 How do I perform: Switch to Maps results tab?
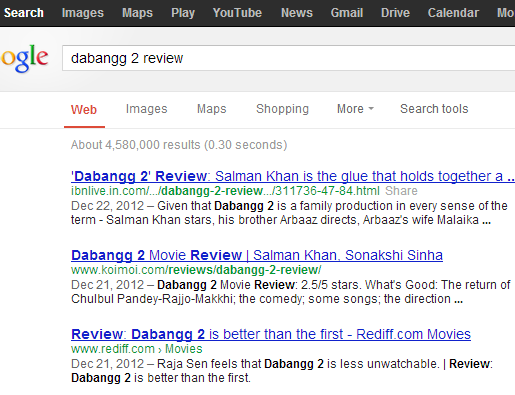(212, 109)
